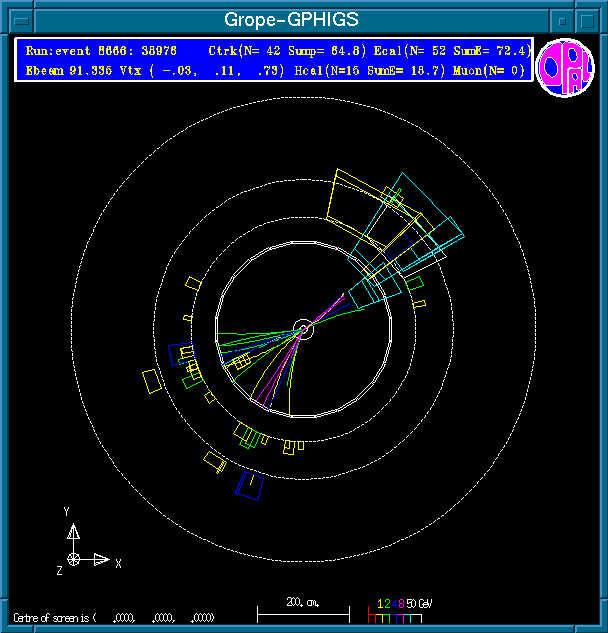Maximize the Grope-GPHIGS window
Screen dimensions: 608x633
(x=589, y=19)
